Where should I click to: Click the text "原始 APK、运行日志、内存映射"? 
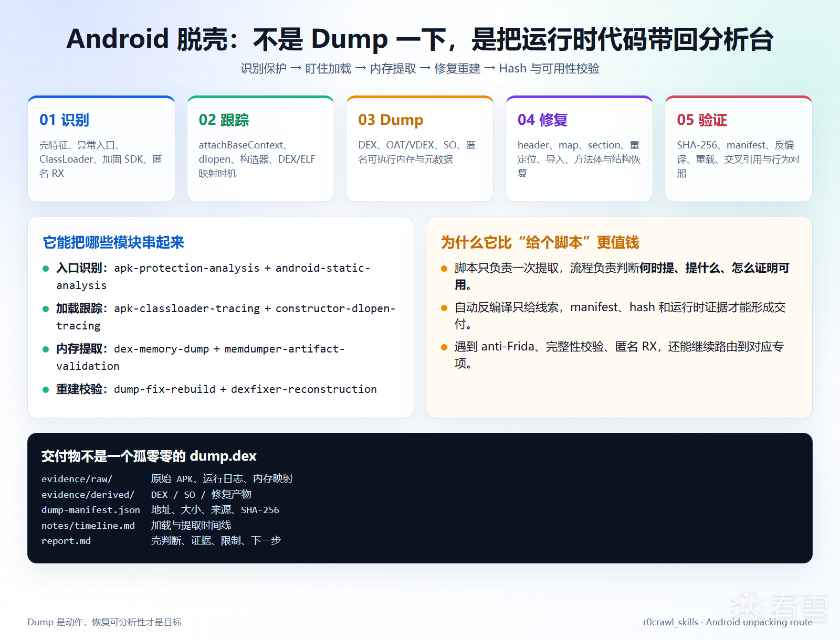pyautogui.click(x=222, y=479)
